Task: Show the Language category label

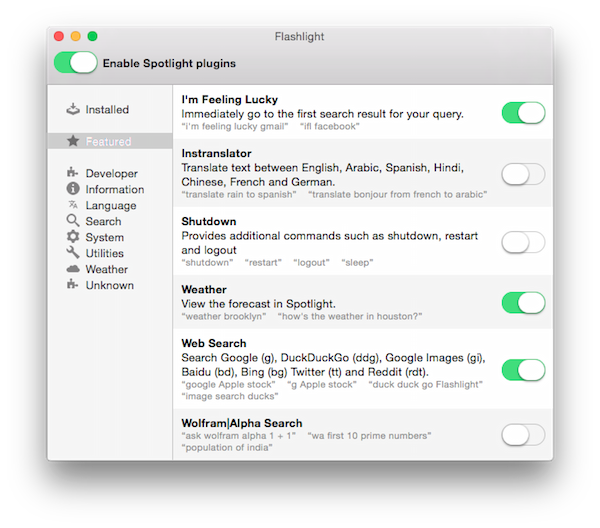Action: [x=111, y=205]
